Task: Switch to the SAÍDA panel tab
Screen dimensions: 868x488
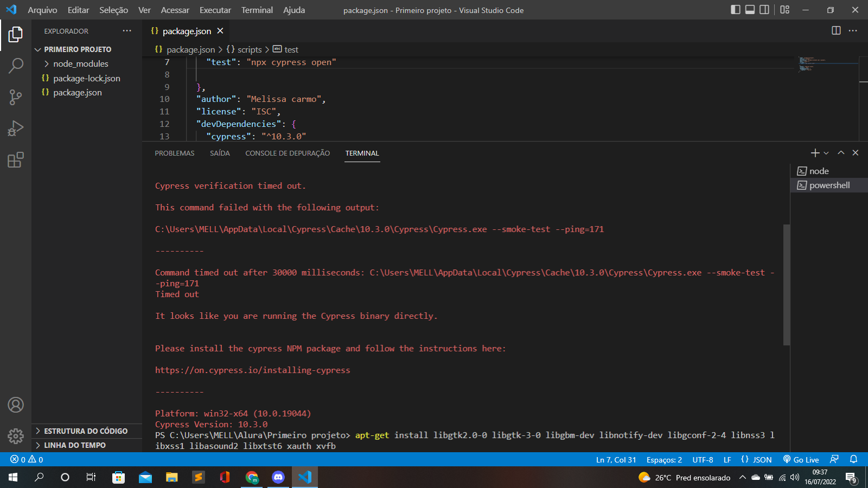Action: pyautogui.click(x=220, y=153)
